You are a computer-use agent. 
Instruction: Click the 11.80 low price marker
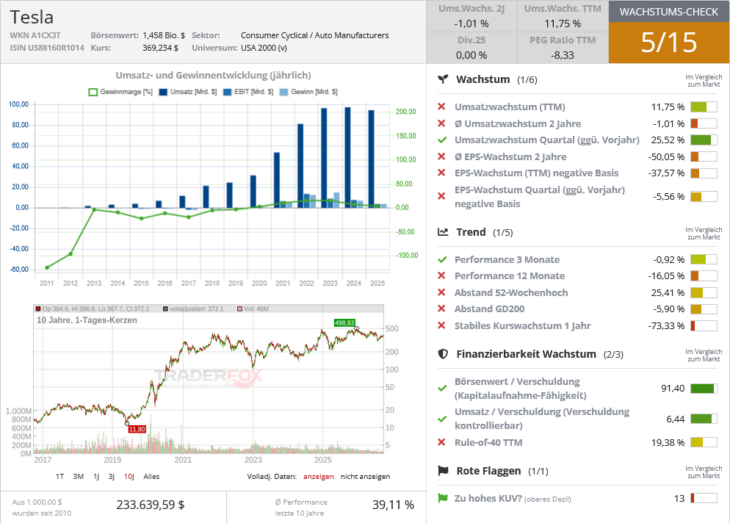click(x=137, y=429)
